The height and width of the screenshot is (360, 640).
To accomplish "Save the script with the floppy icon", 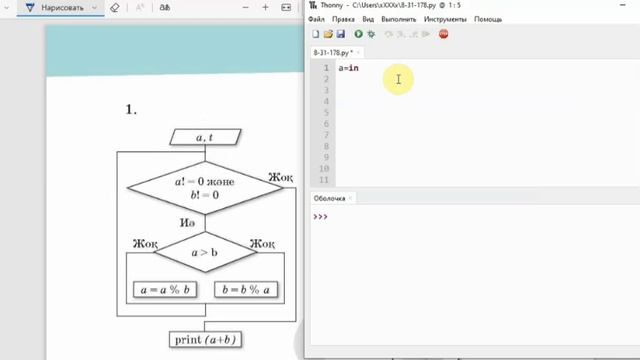I will coord(341,34).
